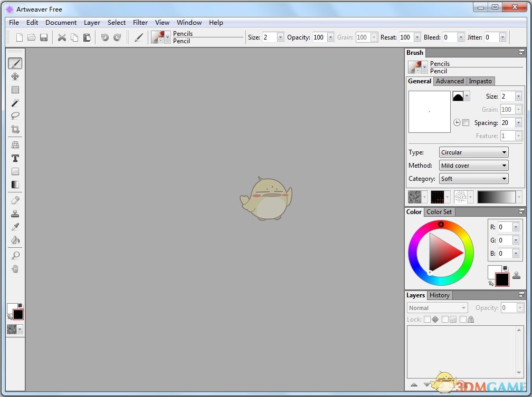Enable the Spacing checkbox in Brush settings
Screen dimensions: 532x397
point(467,122)
